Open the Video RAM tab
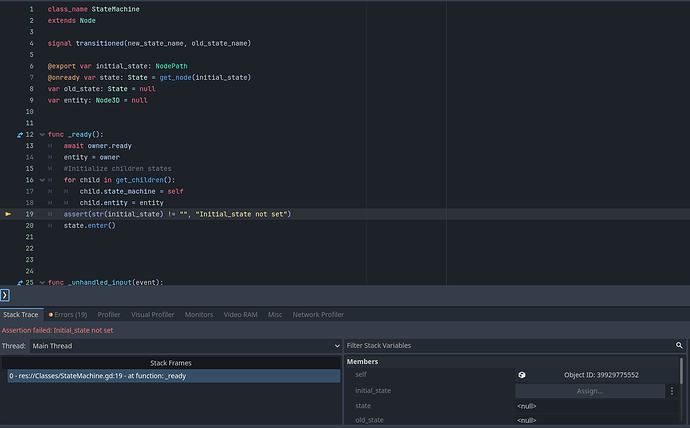The width and height of the screenshot is (690, 428). click(x=240, y=315)
